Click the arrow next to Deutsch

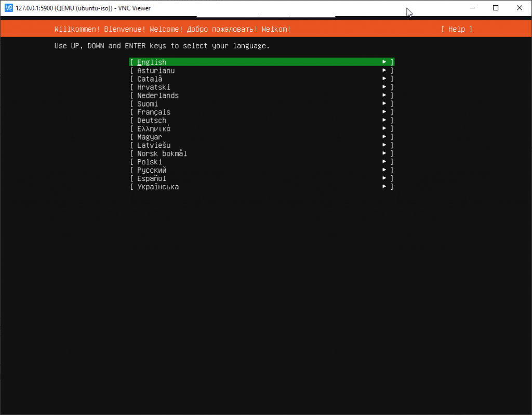(384, 121)
